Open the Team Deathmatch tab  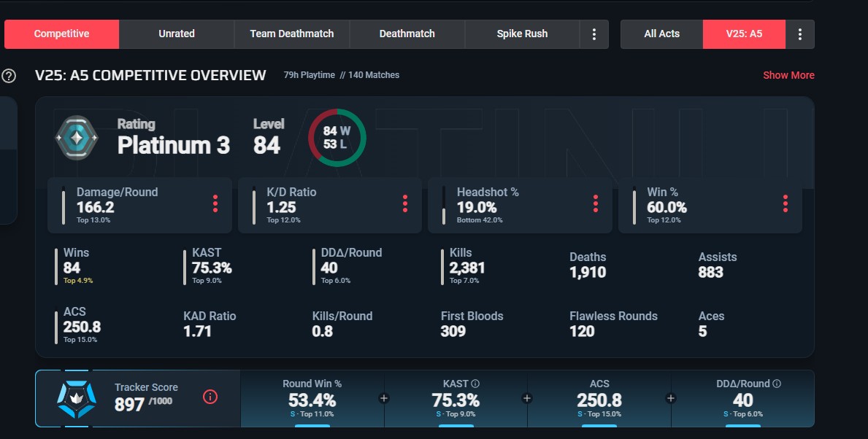point(292,34)
